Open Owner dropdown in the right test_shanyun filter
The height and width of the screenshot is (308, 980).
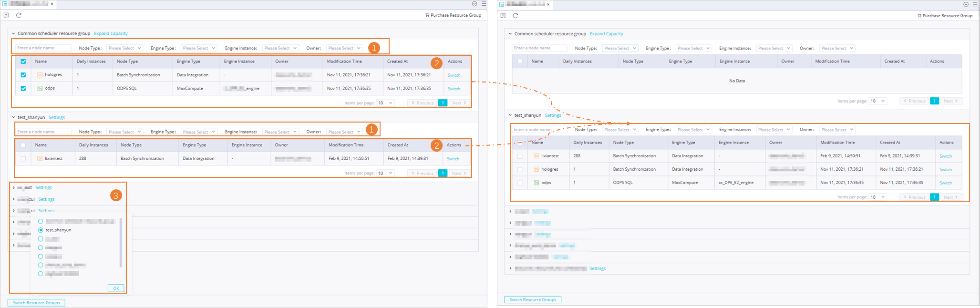tap(837, 130)
